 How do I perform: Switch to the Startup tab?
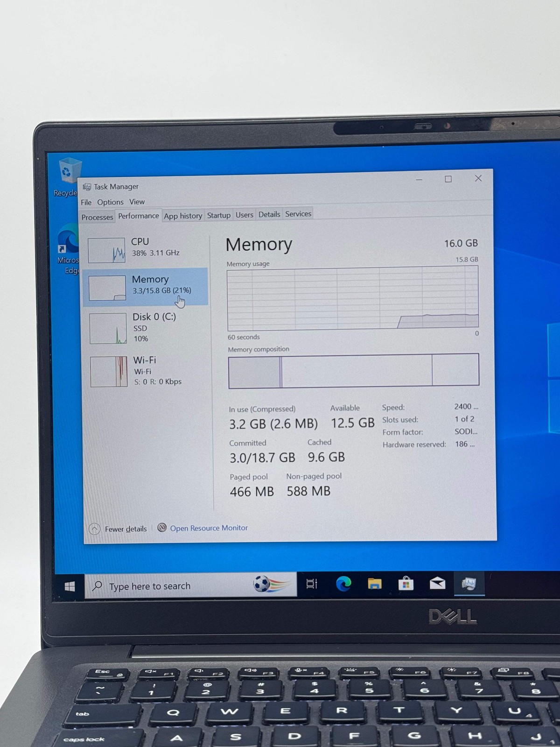pos(218,215)
